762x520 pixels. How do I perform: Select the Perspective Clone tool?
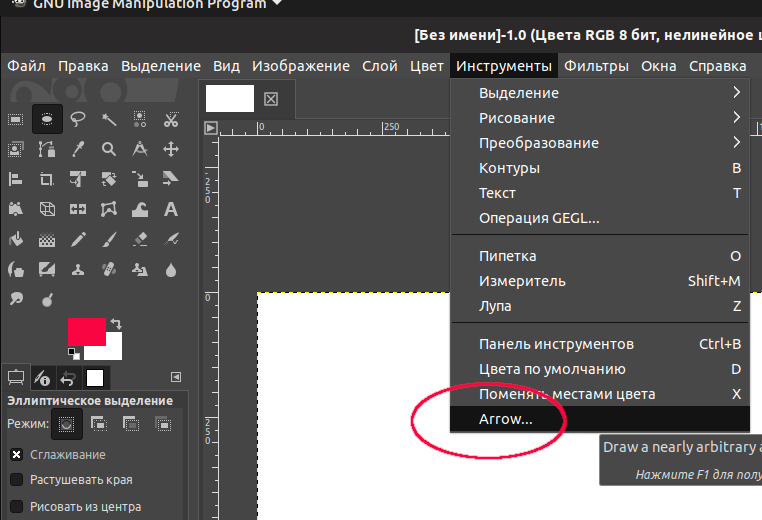pyautogui.click(x=140, y=270)
